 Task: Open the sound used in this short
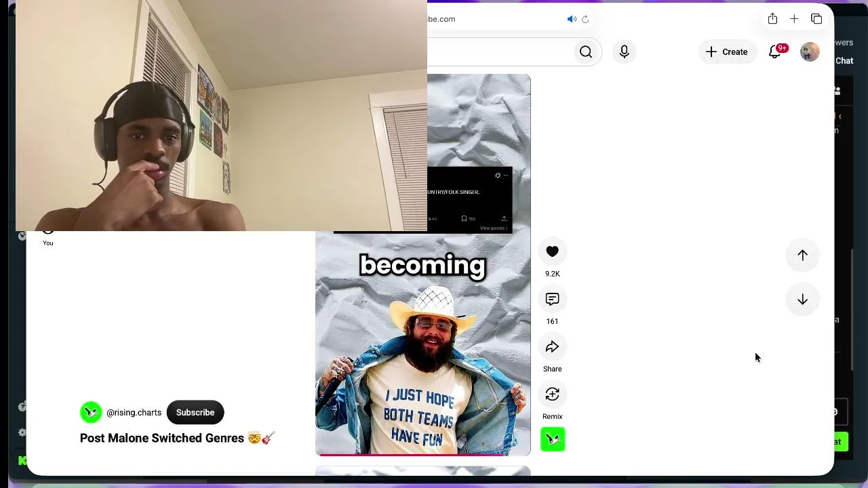553,440
